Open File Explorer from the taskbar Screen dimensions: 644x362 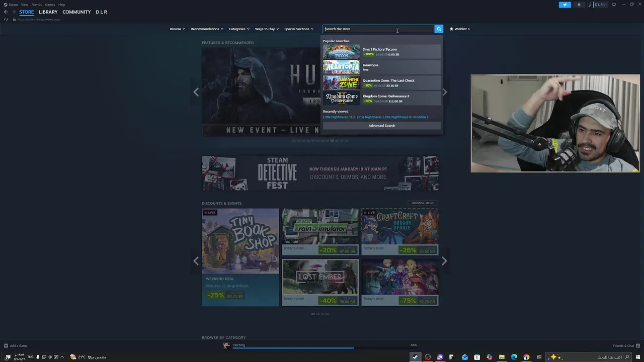click(502, 357)
